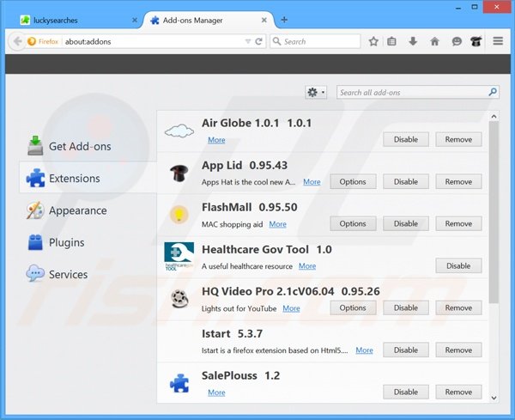
Task: Click the More link for HQ Video Pro
Action: click(291, 308)
